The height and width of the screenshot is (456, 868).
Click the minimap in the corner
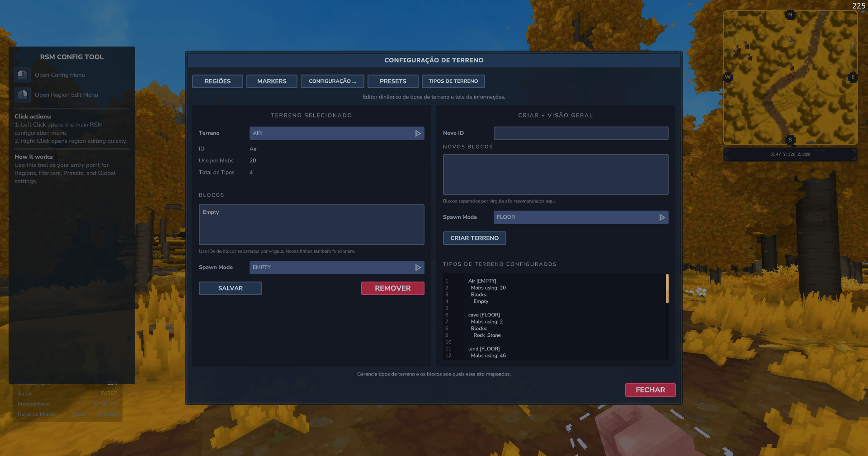pos(790,78)
